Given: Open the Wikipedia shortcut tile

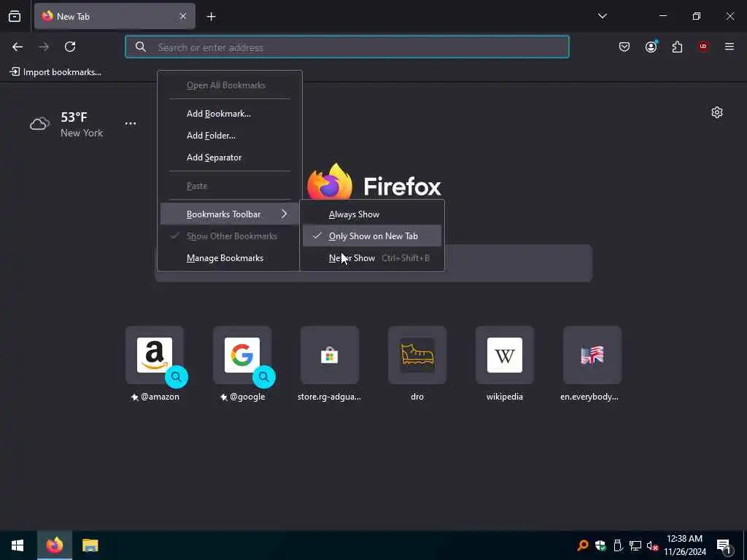Looking at the screenshot, I should coord(505,355).
